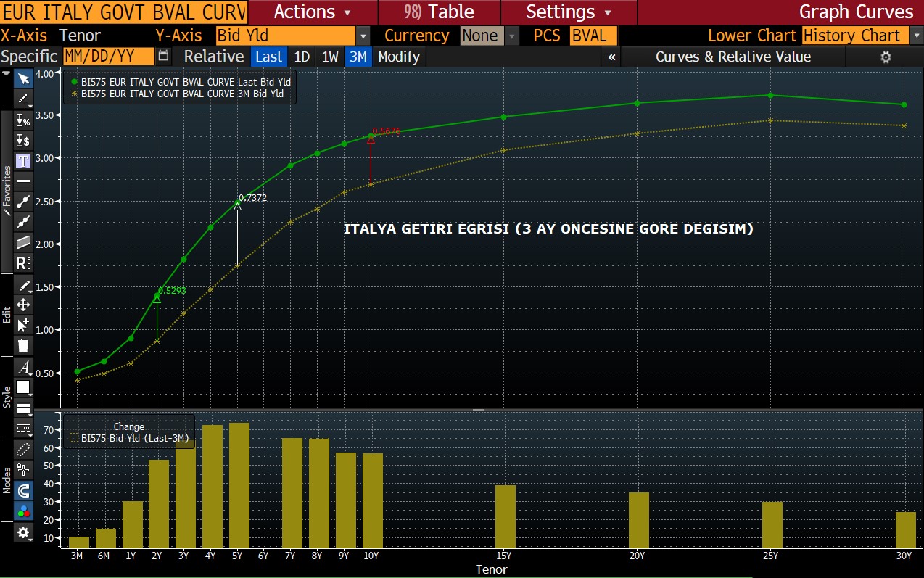The image size is (924, 578).
Task: Open the Settings menu
Action: 568,12
